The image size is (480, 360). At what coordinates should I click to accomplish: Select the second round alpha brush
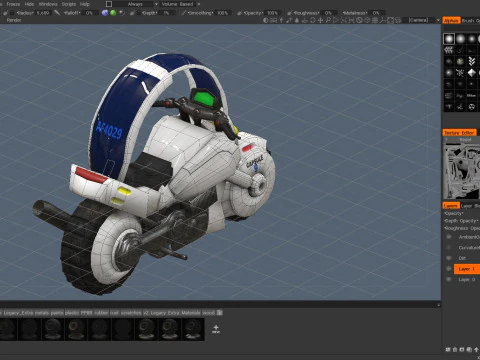(460, 39)
